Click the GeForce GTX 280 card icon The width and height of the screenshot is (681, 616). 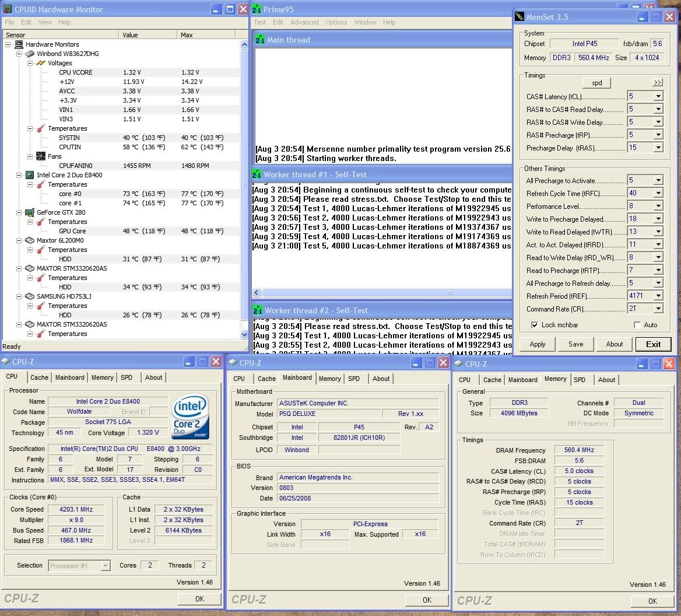click(x=30, y=212)
